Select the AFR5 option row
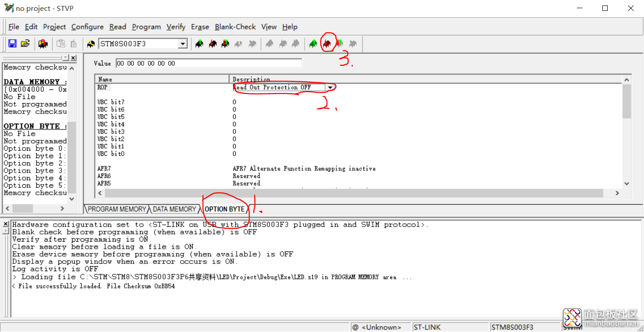The image size is (644, 332). (x=104, y=183)
